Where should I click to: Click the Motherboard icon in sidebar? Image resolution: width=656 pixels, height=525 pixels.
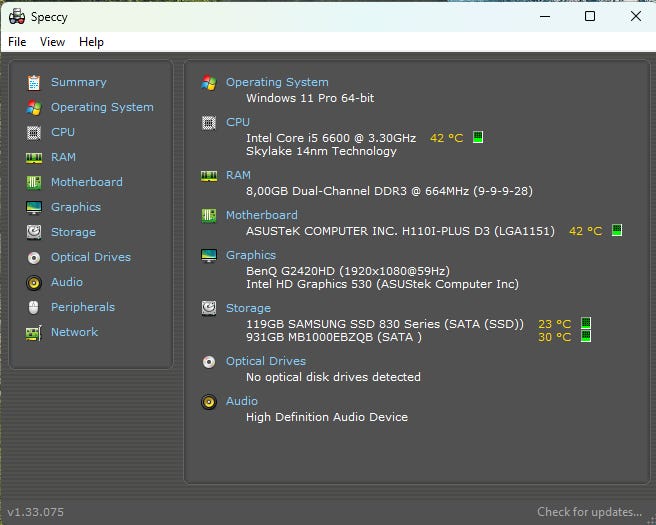34,182
